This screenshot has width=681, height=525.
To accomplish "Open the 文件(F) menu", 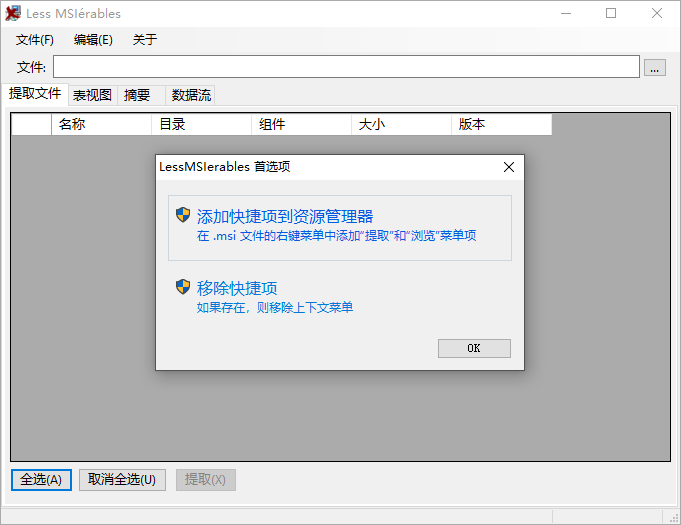I will pyautogui.click(x=35, y=40).
